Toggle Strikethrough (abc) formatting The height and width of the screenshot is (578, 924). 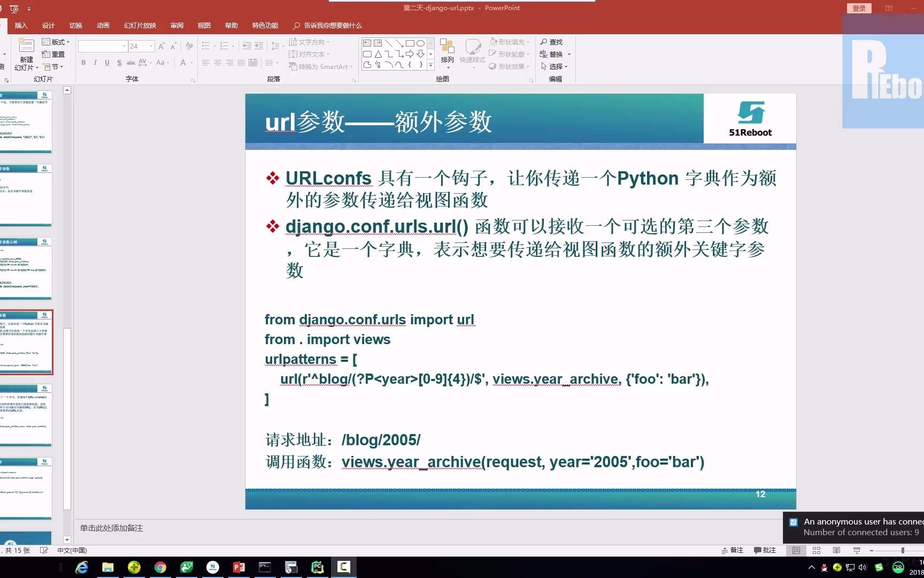[x=131, y=63]
